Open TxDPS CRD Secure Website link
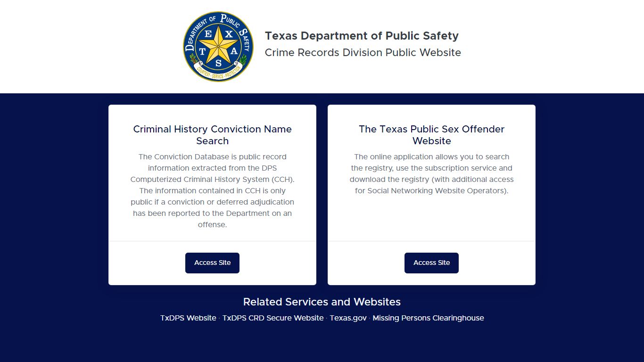 point(273,318)
